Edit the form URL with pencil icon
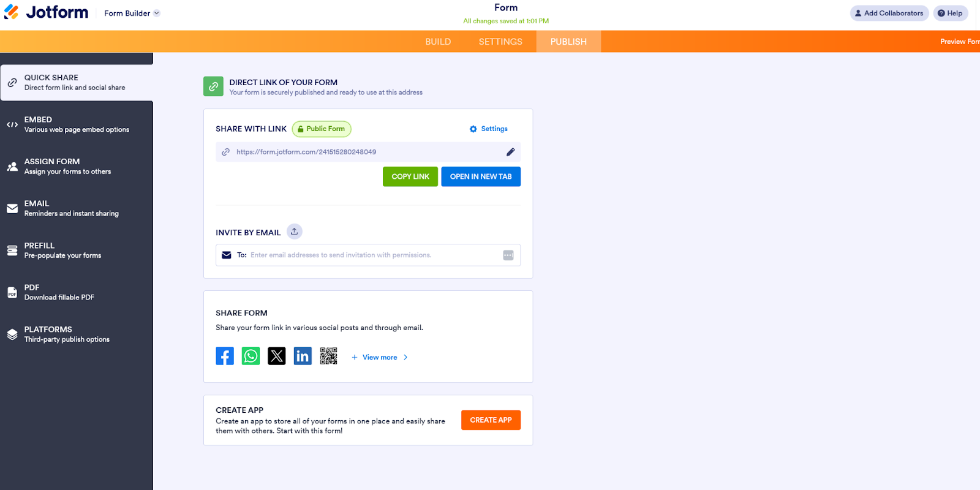Viewport: 980px width, 490px height. 510,152
